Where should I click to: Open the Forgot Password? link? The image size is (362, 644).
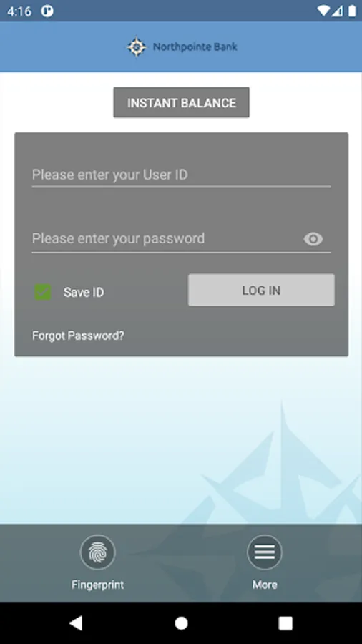tap(78, 336)
